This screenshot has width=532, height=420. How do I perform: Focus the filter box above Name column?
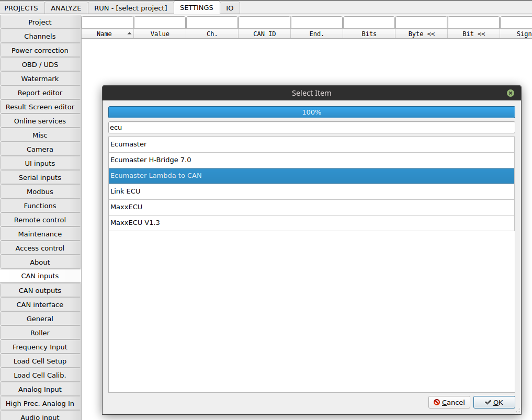(108, 22)
